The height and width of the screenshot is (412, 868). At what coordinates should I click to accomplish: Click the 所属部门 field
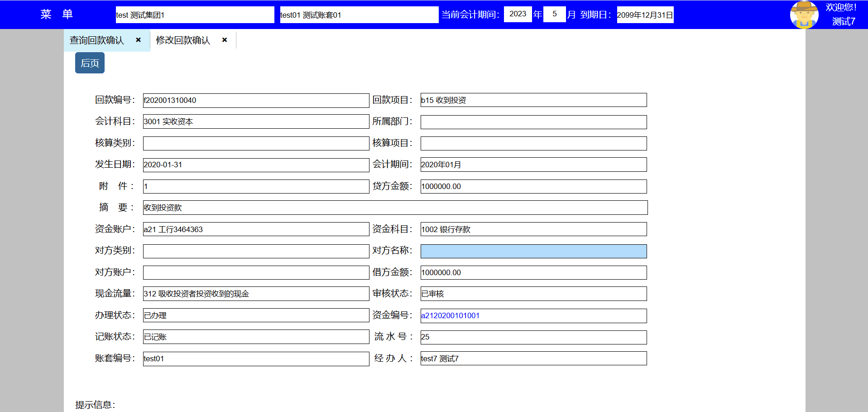pos(533,122)
